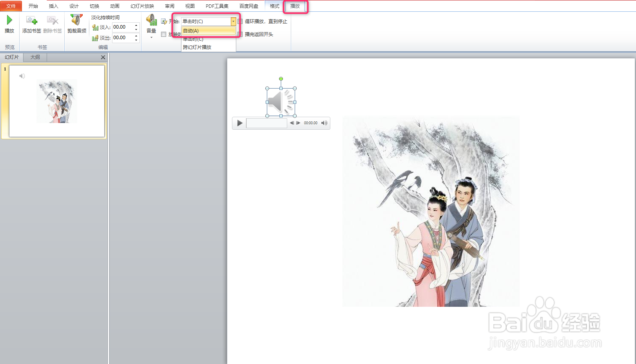Screen dimensions: 636x364
Task: Click Remove Bookmark (删除书签) icon
Action: tap(52, 20)
